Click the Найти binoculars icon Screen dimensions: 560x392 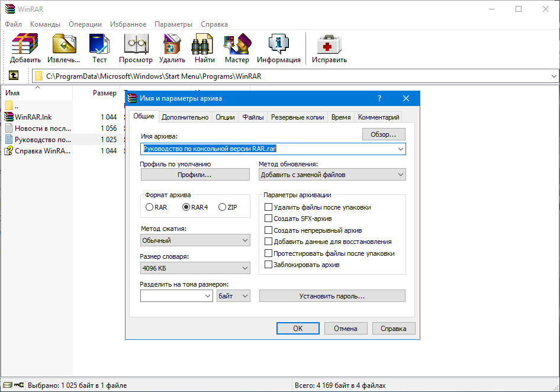[204, 45]
